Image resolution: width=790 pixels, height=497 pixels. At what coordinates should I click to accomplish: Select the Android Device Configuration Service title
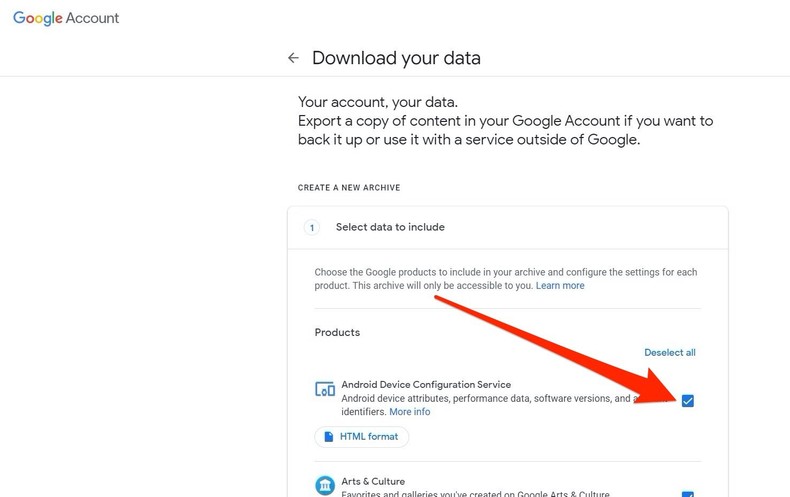426,385
